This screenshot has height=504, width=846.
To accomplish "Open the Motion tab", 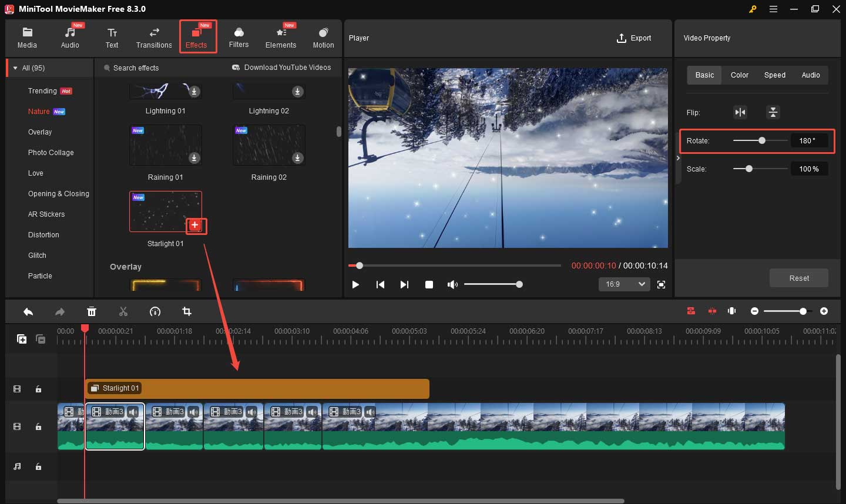I will (323, 38).
